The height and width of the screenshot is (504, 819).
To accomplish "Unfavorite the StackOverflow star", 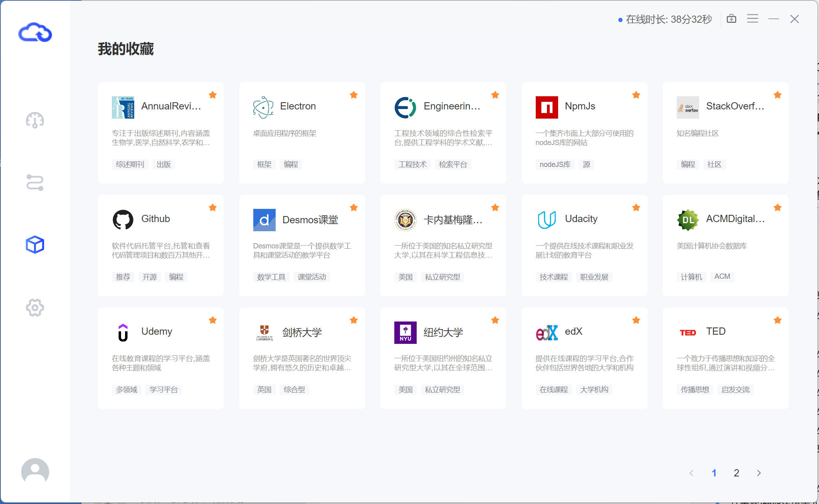I will 777,95.
